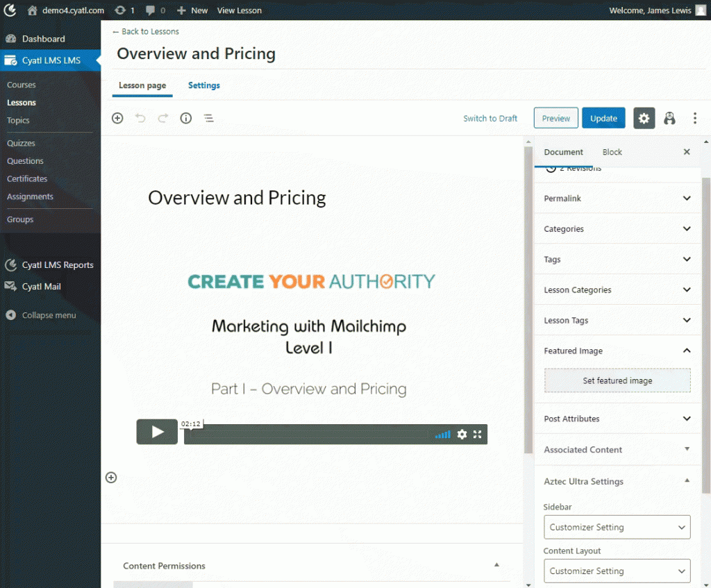Open comments bubble in admin bar
This screenshot has width=711, height=588.
155,10
